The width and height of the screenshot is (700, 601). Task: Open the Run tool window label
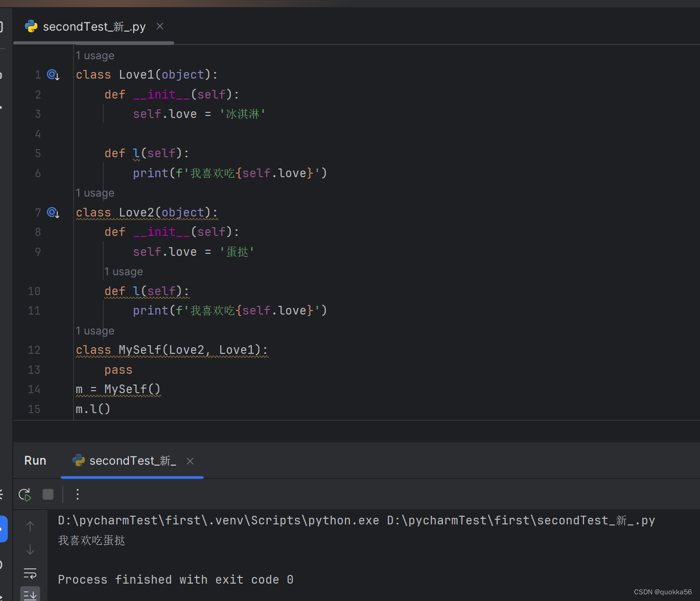pos(35,461)
